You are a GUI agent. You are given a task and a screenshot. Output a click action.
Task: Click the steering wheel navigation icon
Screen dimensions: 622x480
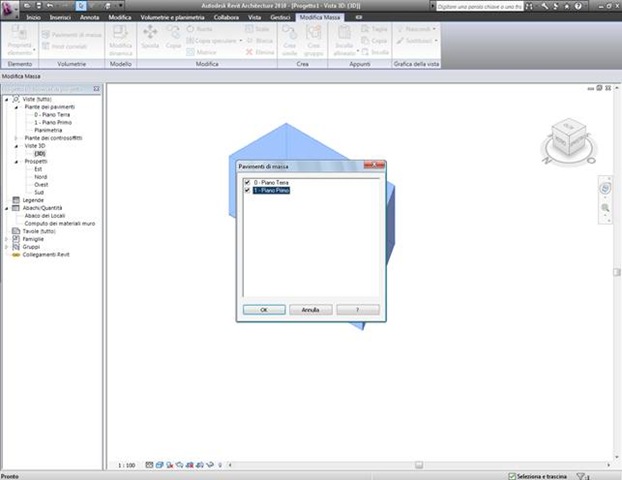pos(605,188)
